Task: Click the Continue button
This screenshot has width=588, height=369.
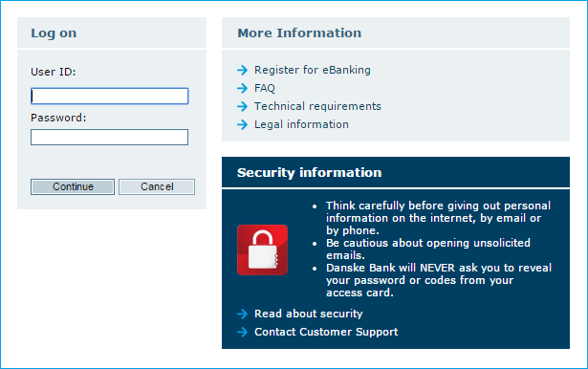Action: (73, 186)
